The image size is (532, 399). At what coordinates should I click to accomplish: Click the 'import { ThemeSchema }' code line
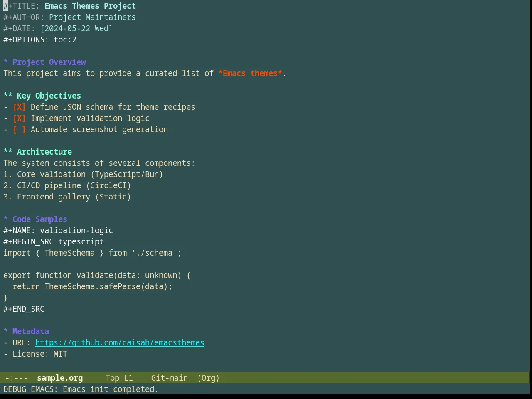tap(92, 253)
